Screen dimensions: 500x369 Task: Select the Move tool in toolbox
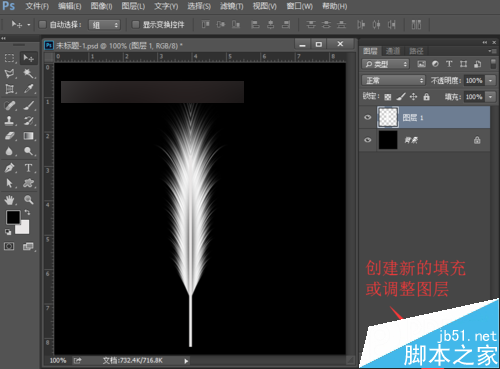[28, 58]
